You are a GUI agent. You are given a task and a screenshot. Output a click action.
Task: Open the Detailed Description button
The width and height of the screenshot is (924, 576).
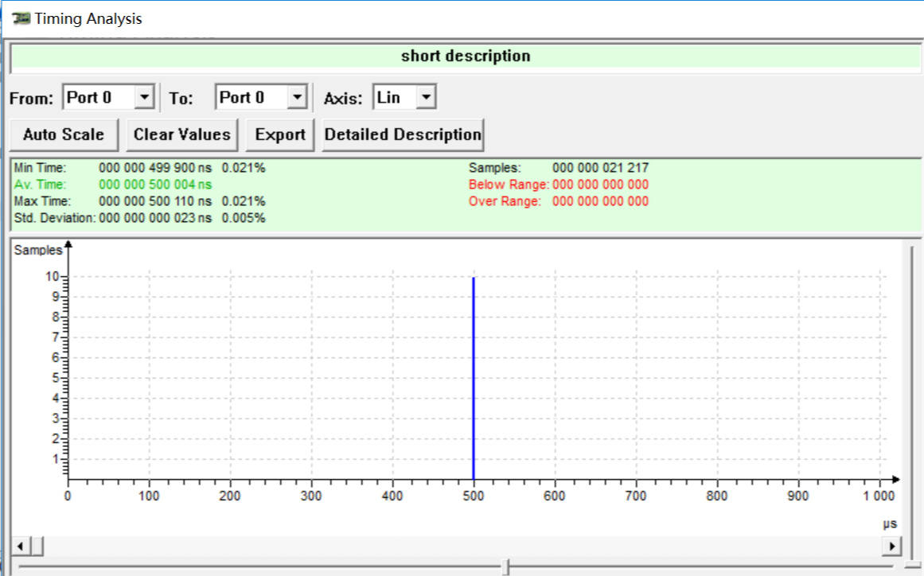[x=403, y=135]
